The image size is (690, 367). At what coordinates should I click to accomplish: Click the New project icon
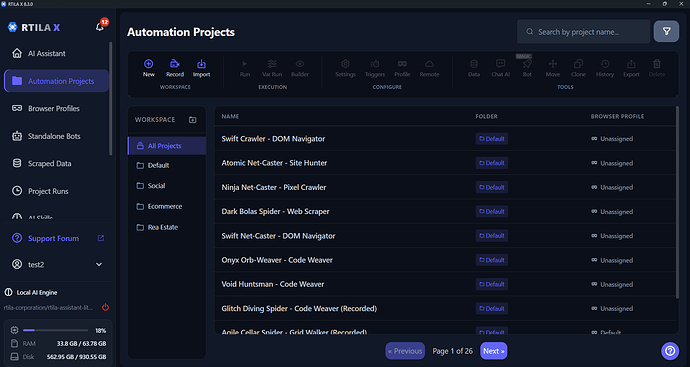(x=149, y=64)
